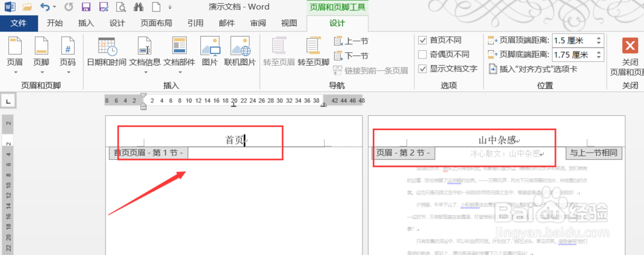Adjust 页脚底端距离 spinner arrows

tap(598, 55)
